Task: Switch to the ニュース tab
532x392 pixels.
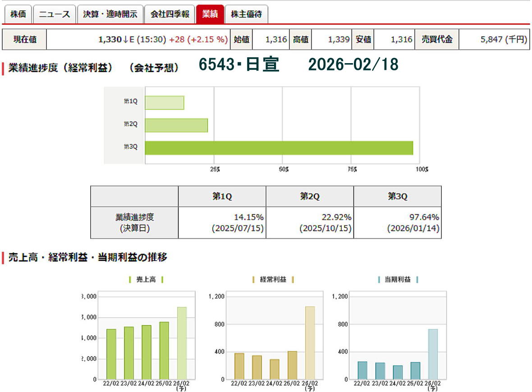Action: [x=54, y=14]
